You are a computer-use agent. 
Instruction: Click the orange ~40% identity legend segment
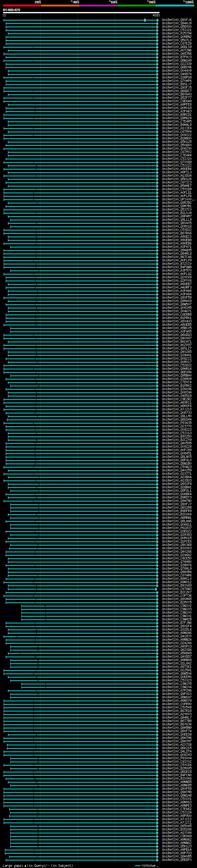click(x=60, y=6)
